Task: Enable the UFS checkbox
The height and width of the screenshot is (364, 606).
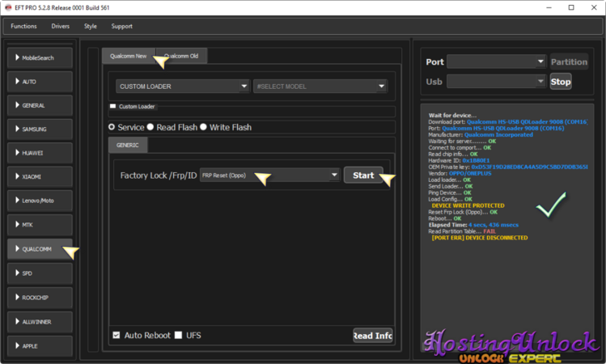Action: pyautogui.click(x=179, y=335)
